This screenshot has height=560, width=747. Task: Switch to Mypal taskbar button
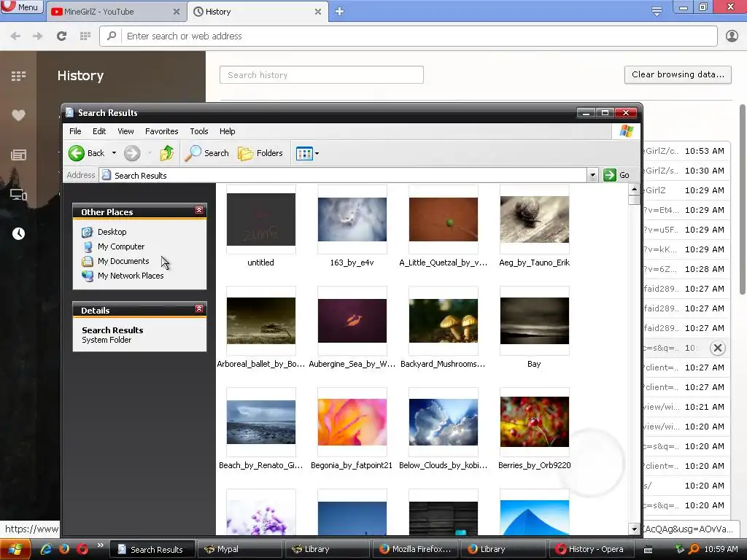(239, 550)
